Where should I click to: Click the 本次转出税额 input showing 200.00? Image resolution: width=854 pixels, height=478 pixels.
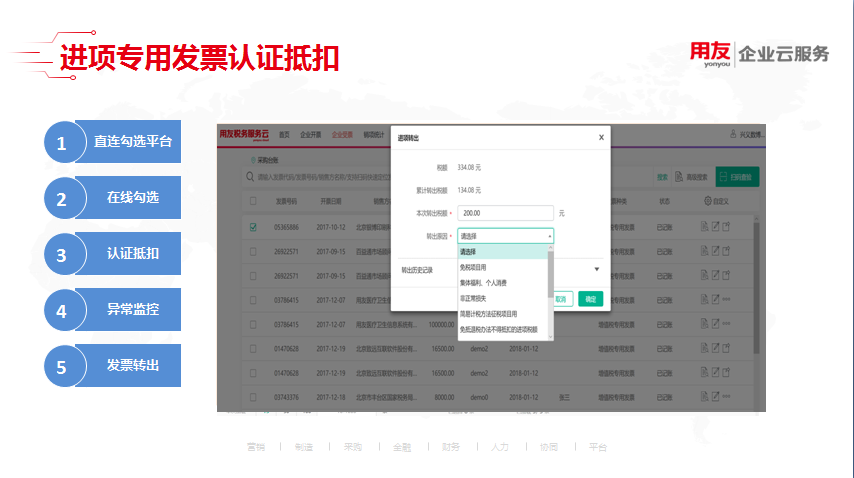505,213
